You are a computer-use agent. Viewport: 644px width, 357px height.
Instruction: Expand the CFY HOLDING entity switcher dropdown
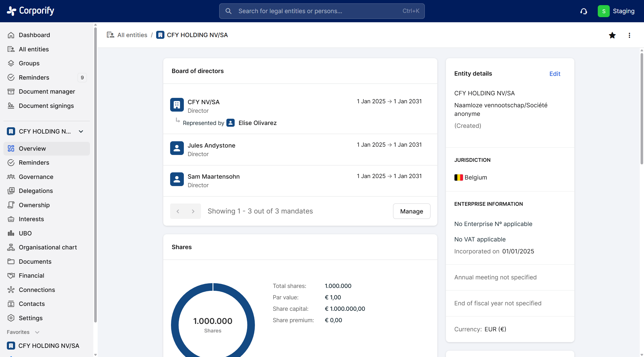[x=81, y=131]
